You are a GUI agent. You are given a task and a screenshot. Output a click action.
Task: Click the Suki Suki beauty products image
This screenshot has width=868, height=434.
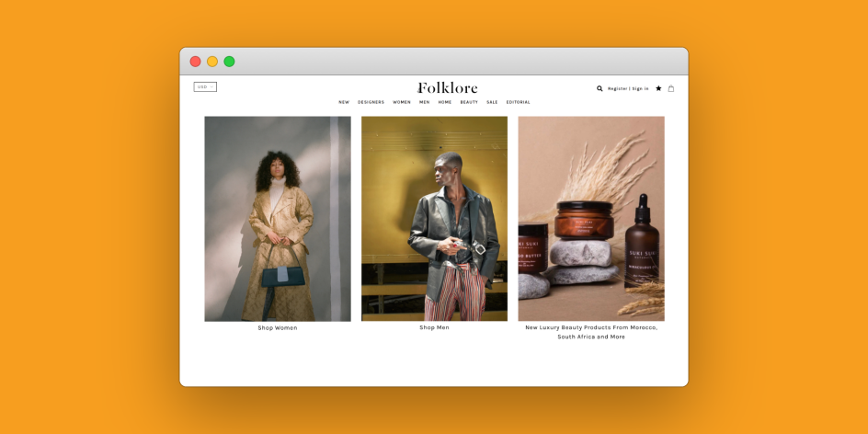coord(591,219)
